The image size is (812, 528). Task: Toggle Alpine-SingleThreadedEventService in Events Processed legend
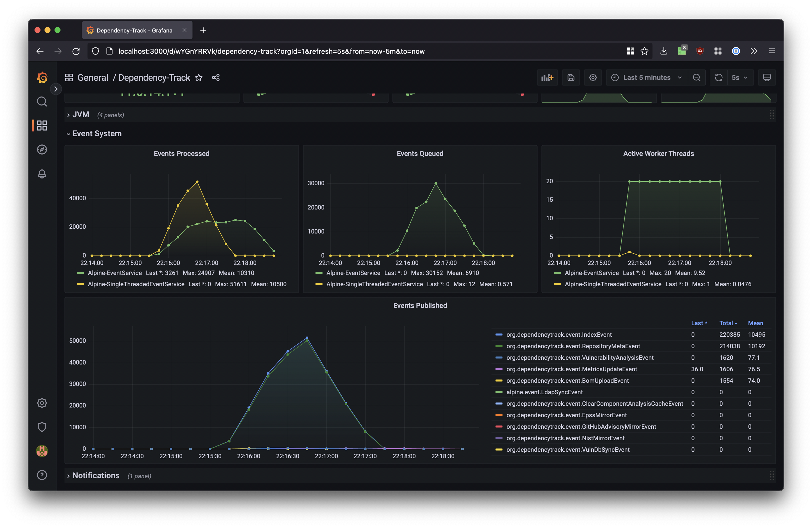coord(136,284)
